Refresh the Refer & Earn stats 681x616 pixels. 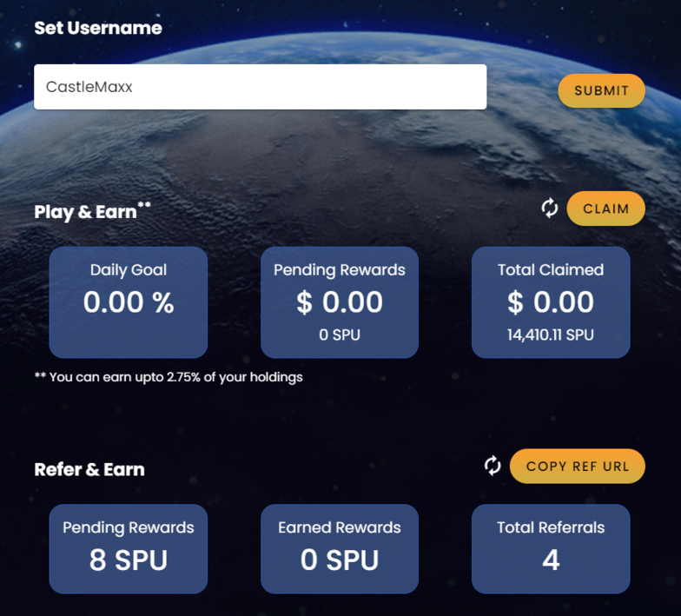tap(493, 466)
